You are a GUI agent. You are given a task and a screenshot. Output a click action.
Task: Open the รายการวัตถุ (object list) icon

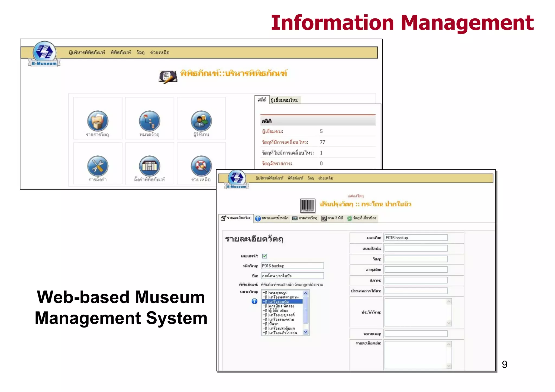point(98,121)
